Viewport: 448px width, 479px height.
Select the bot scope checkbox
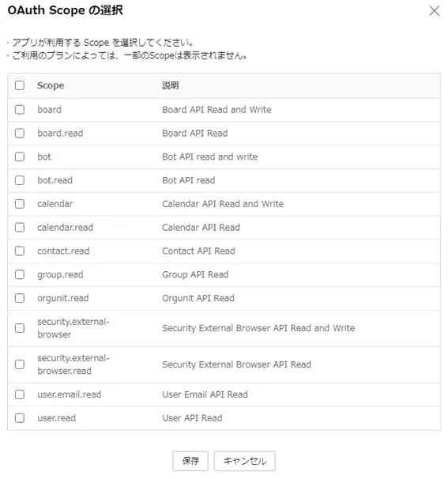point(20,157)
